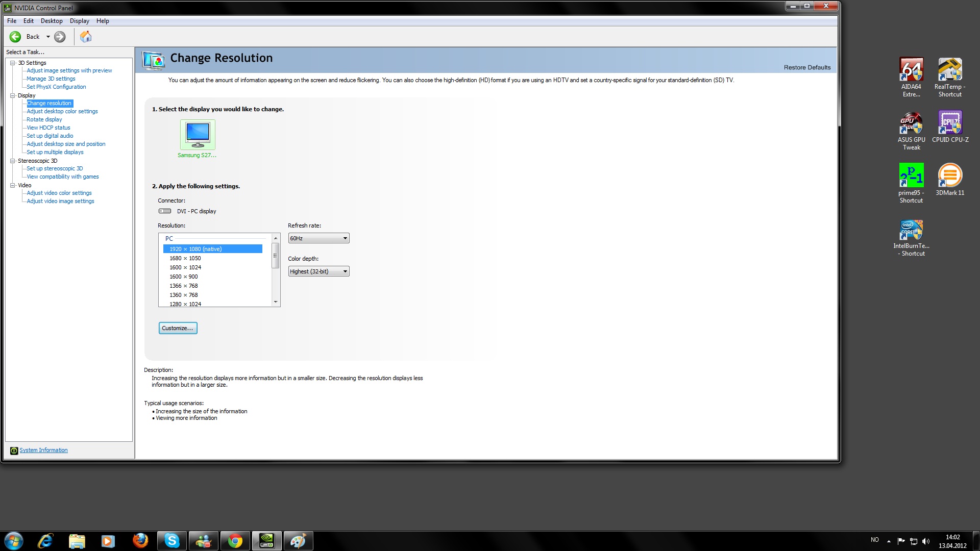Open Back history dropdown arrow

[48, 37]
